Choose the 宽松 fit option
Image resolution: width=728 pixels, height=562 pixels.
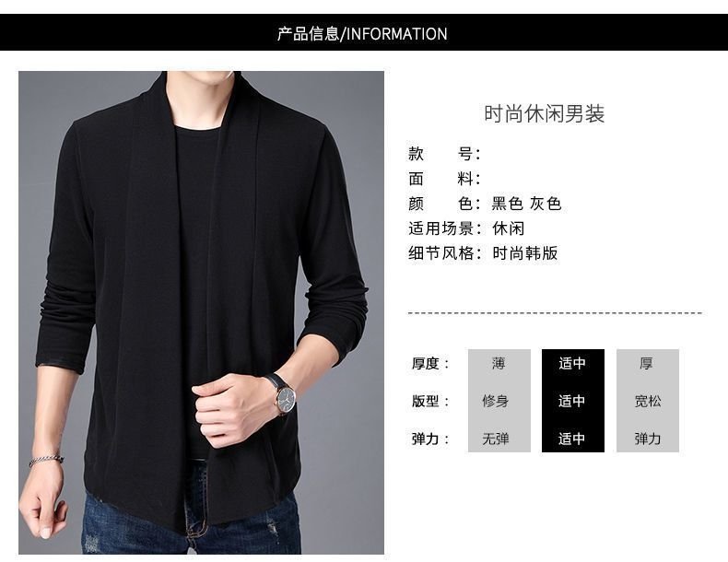click(x=647, y=401)
